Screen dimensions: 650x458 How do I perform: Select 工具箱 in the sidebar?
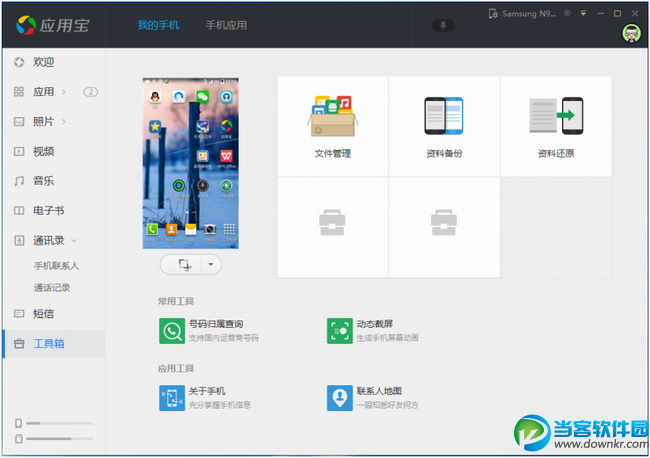54,344
